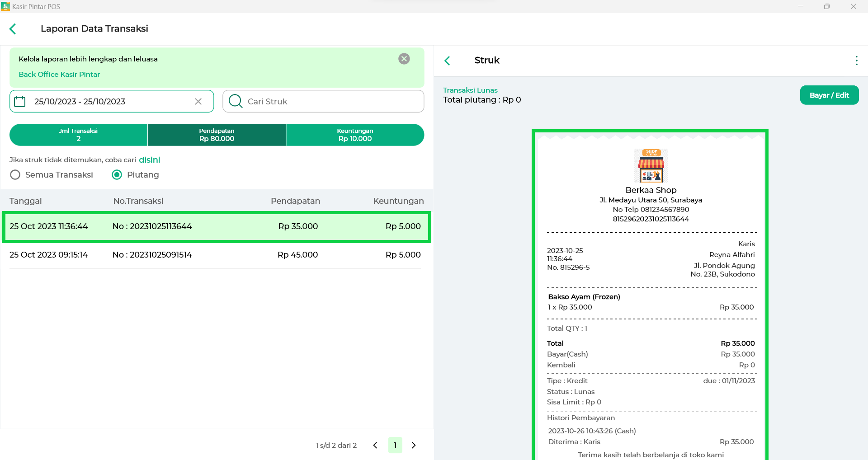The width and height of the screenshot is (868, 460).
Task: Close the Struk panel with back arrow
Action: point(447,61)
